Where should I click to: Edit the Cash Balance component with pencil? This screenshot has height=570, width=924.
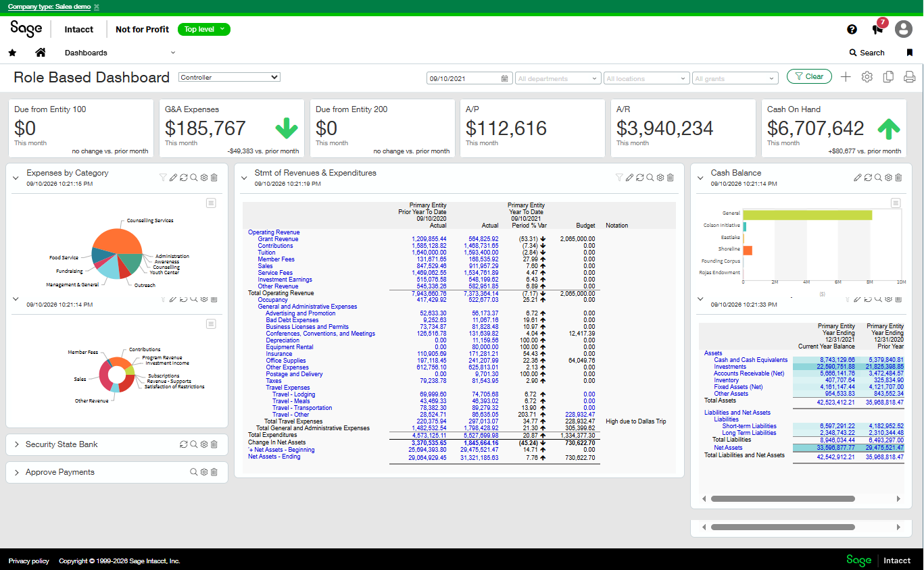[x=858, y=178]
